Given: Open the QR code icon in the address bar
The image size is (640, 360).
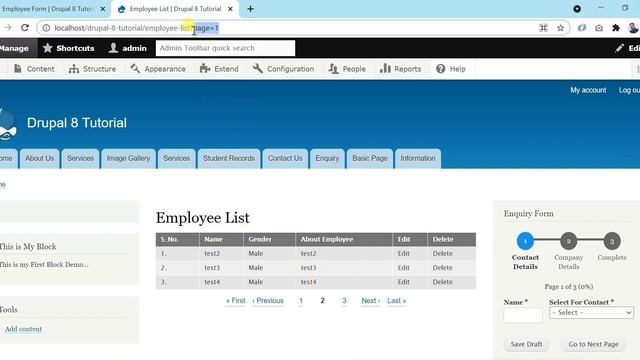Looking at the screenshot, I should (x=543, y=28).
